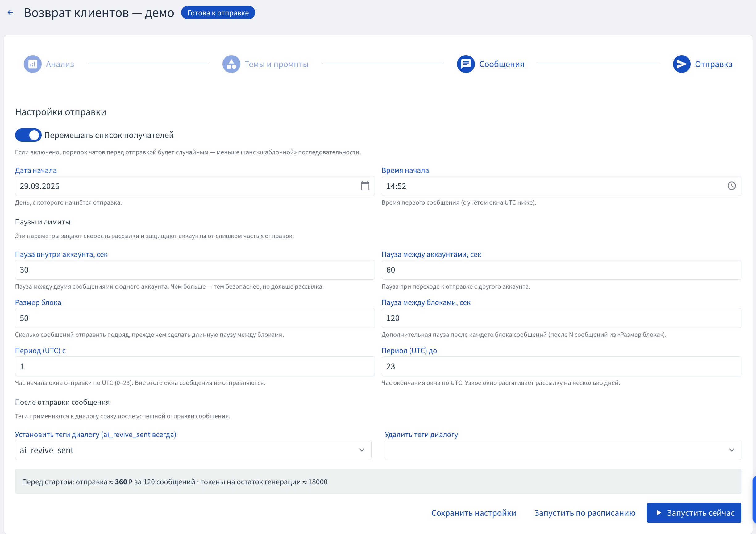
Task: Click the Пауза между аккаунтами input
Action: (561, 269)
